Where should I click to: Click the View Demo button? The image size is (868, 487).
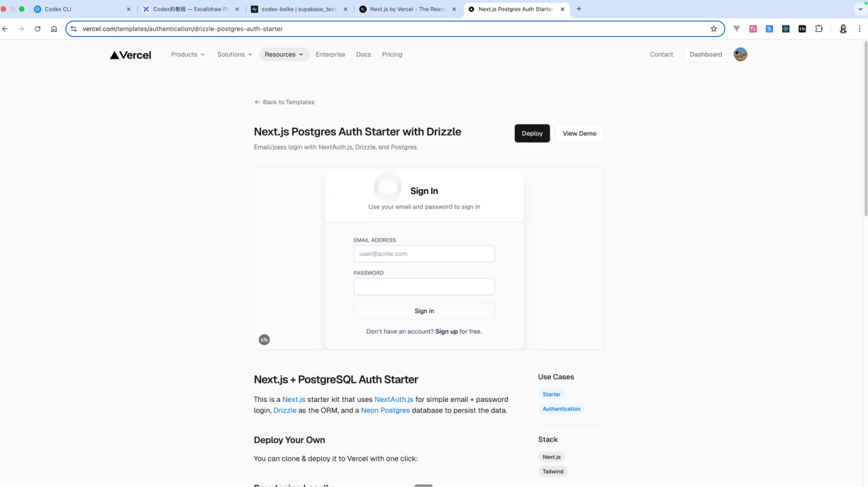579,133
